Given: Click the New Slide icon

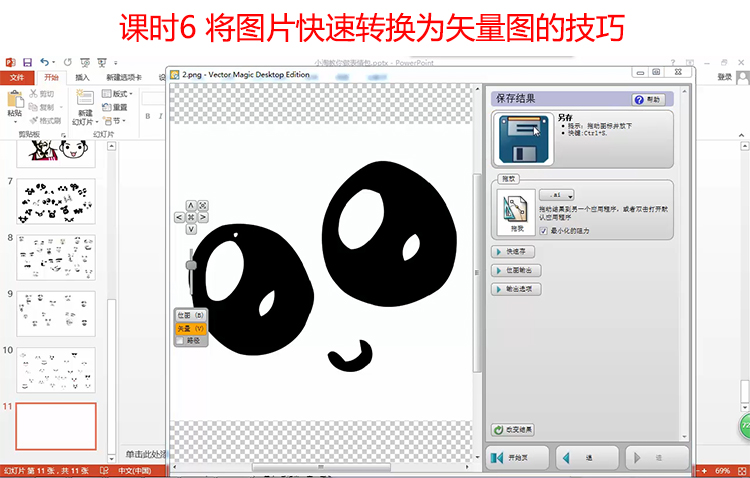Looking at the screenshot, I should 85,98.
